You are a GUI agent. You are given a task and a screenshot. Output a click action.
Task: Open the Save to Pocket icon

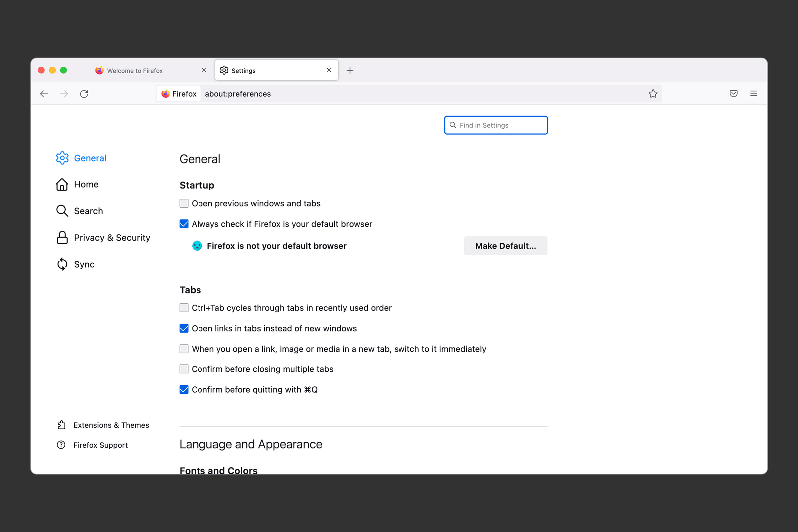(x=733, y=94)
